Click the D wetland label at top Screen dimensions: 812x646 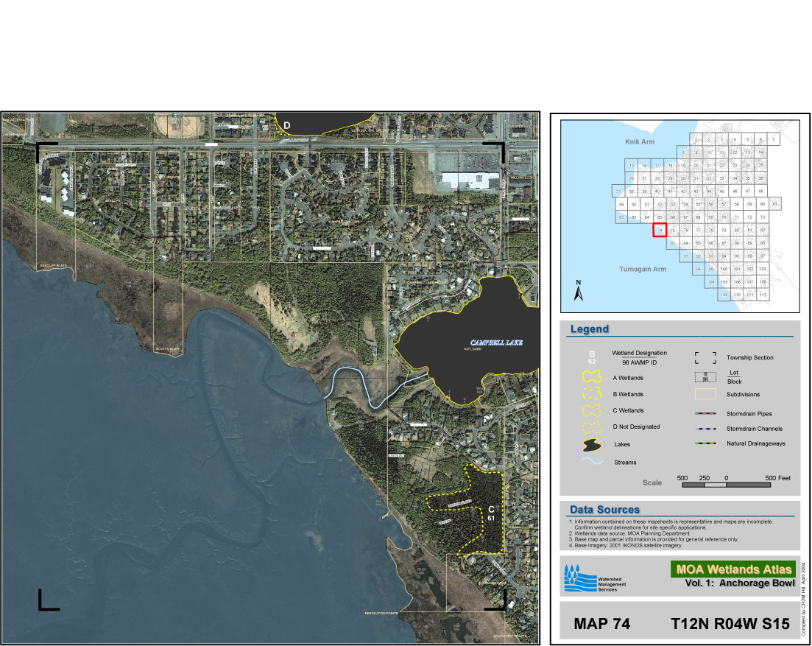pyautogui.click(x=287, y=126)
